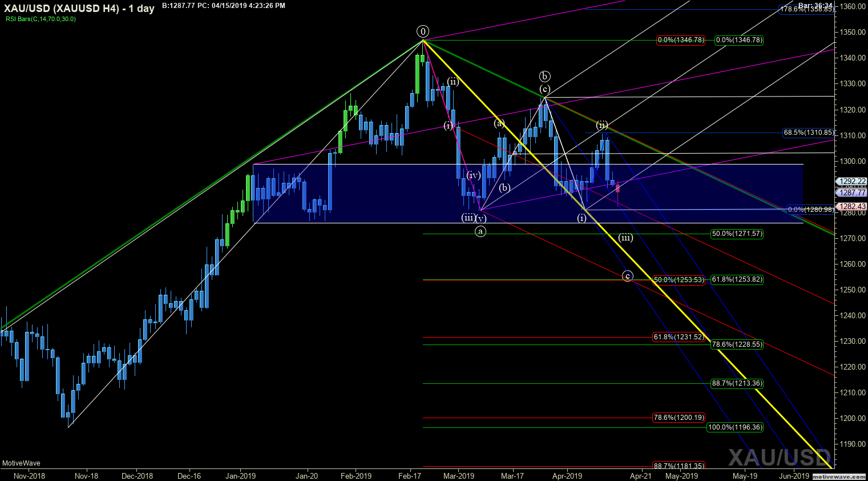Viewport: 868px width, 481px height.
Task: Select the Feb-17 date axis label
Action: tap(409, 476)
